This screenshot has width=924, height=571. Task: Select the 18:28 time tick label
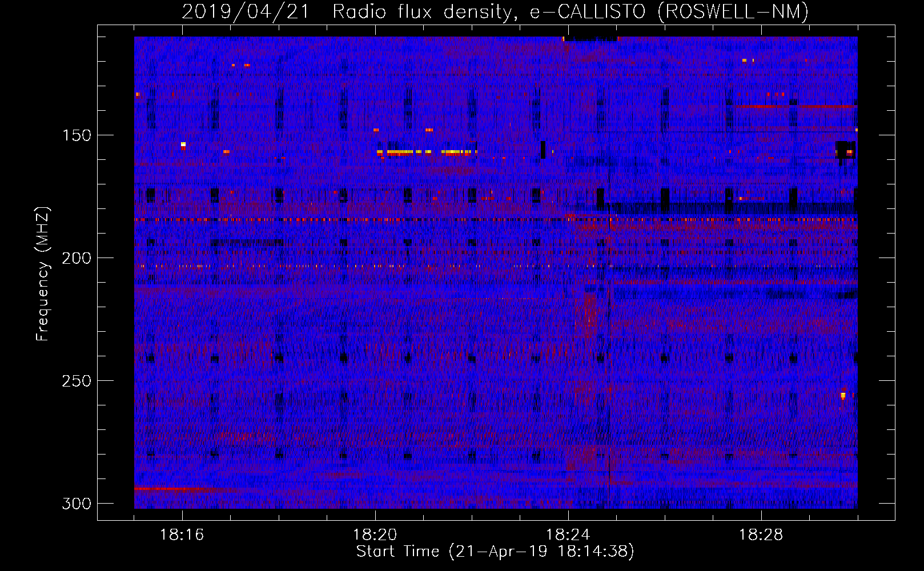tap(761, 534)
